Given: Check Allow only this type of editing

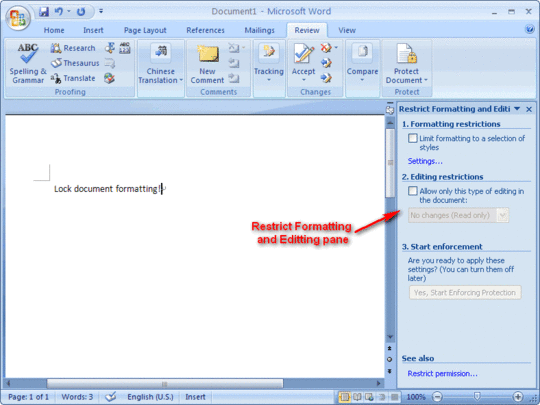Looking at the screenshot, I should pos(413,191).
